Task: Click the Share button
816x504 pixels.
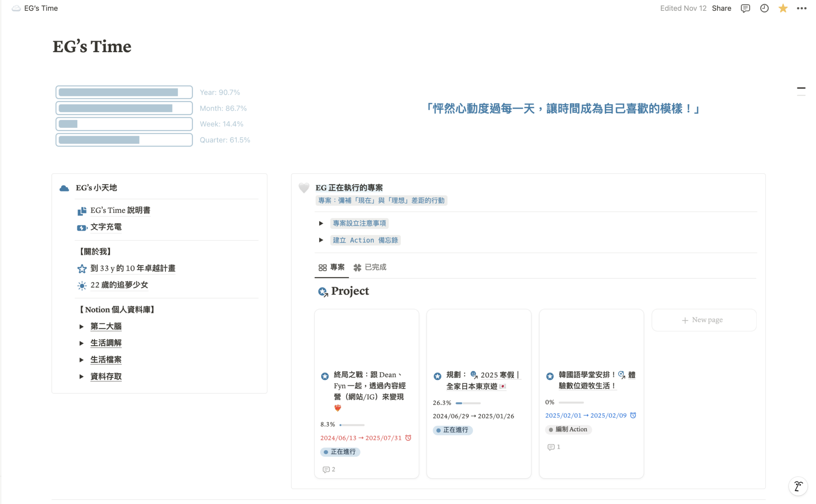Action: (721, 8)
